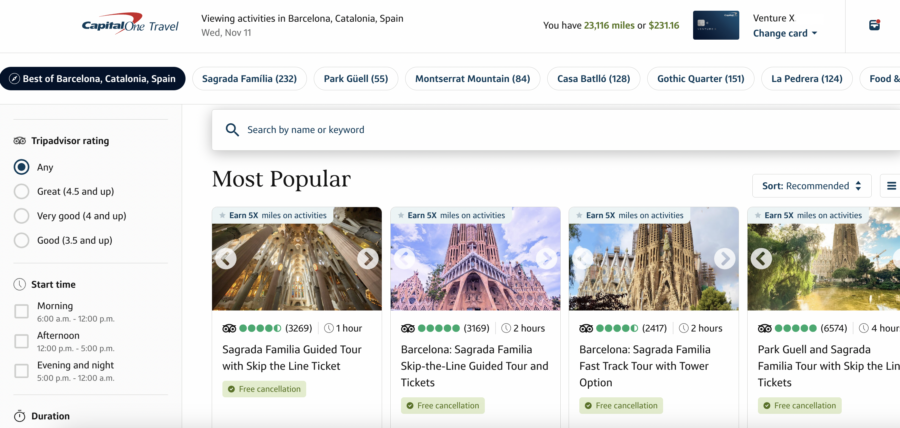Click the inbox icon with red badge
This screenshot has height=428, width=900.
tap(874, 25)
